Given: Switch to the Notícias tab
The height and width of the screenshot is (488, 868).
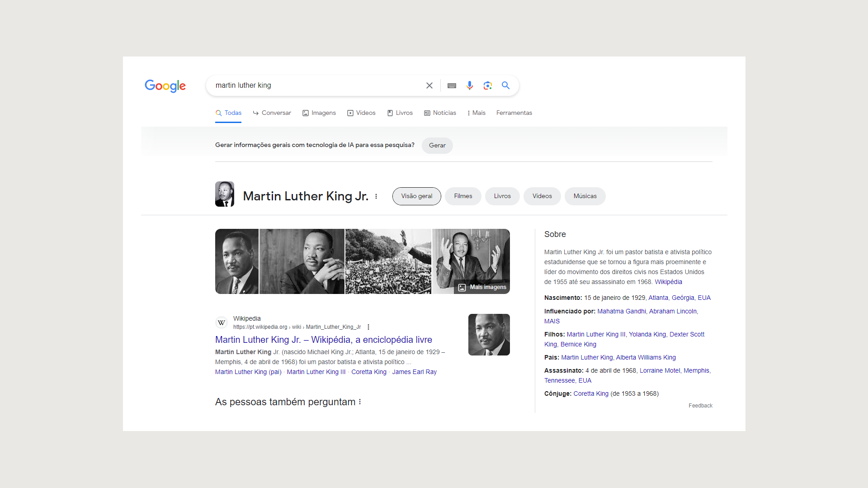Looking at the screenshot, I should pyautogui.click(x=440, y=113).
